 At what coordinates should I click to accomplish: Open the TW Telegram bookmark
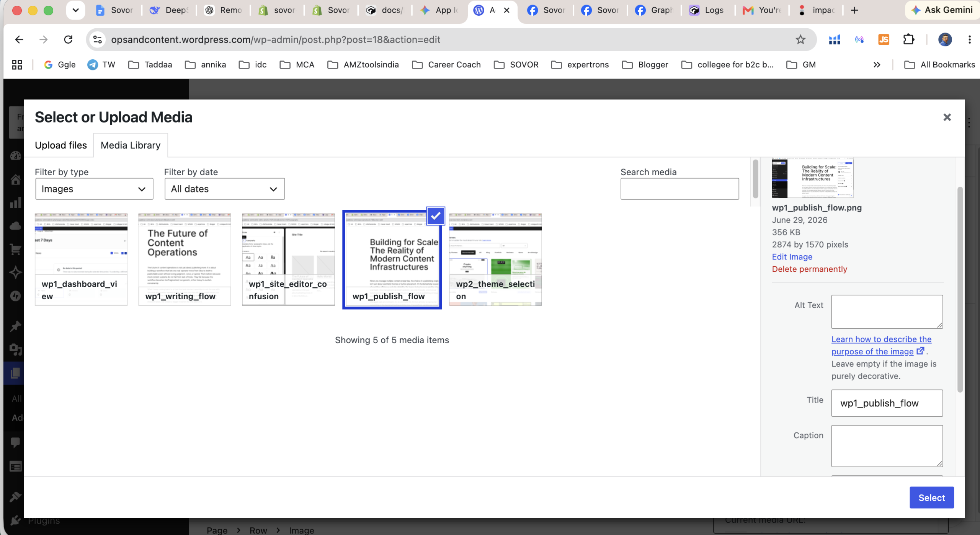point(101,65)
